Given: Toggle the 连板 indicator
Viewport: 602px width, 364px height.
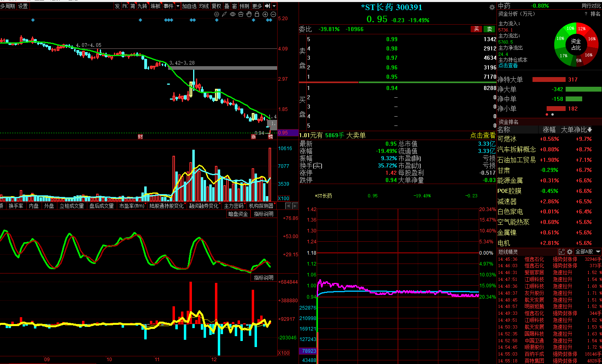Looking at the screenshot, I should pyautogui.click(x=156, y=6).
